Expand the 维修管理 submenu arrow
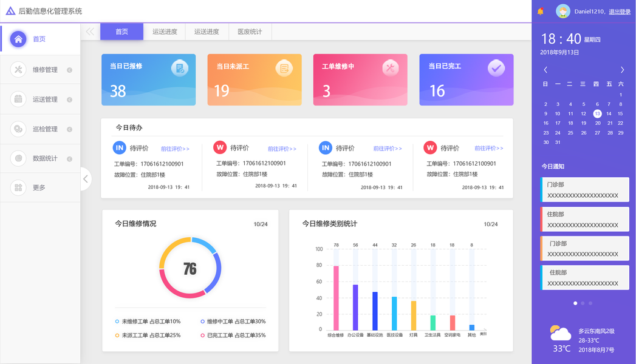 click(69, 70)
